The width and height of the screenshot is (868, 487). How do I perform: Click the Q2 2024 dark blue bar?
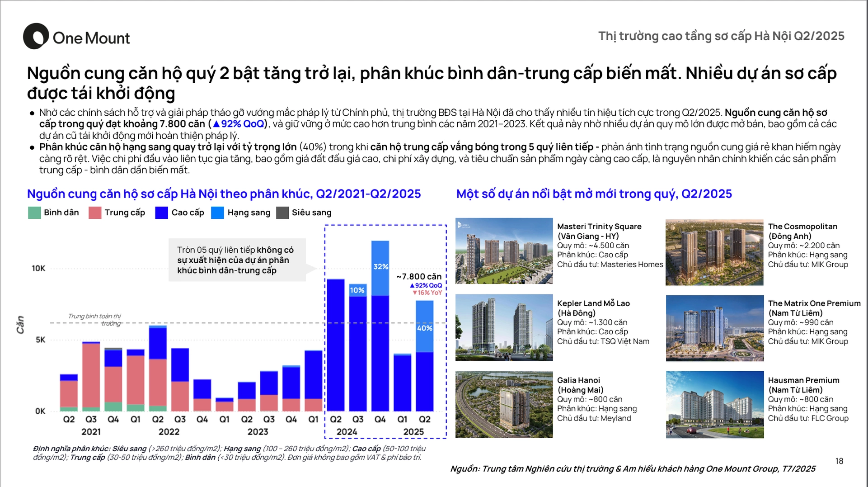[x=336, y=345]
